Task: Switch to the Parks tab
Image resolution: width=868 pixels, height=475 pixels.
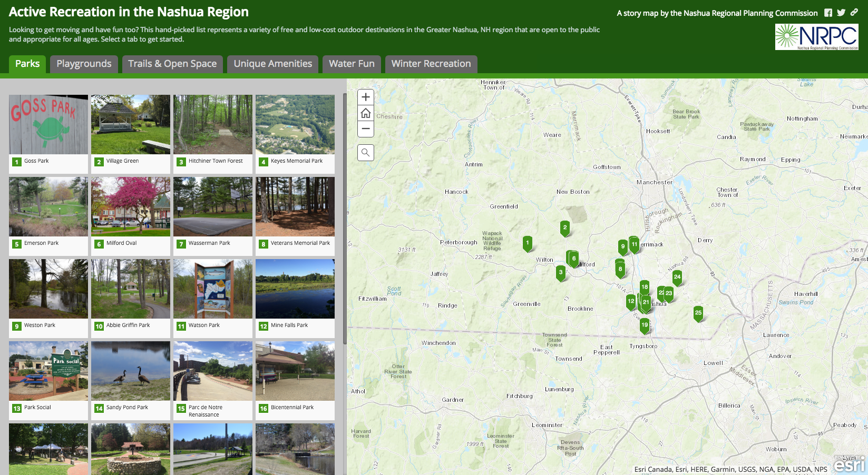Action: tap(27, 64)
